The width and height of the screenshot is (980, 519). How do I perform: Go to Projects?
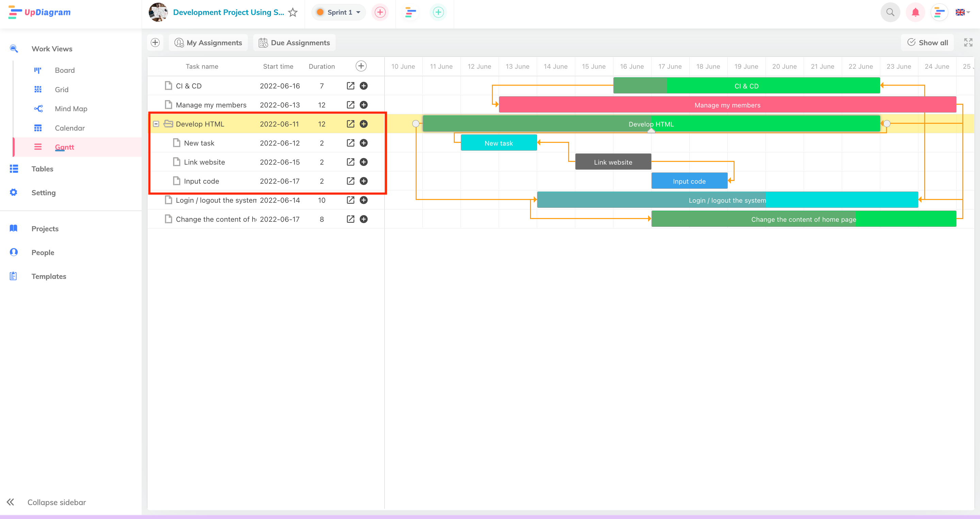(x=45, y=229)
